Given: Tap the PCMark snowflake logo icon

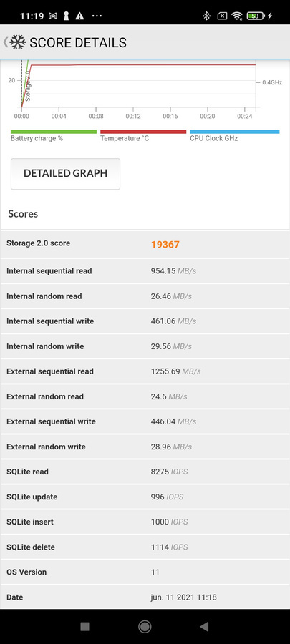Looking at the screenshot, I should pyautogui.click(x=18, y=42).
